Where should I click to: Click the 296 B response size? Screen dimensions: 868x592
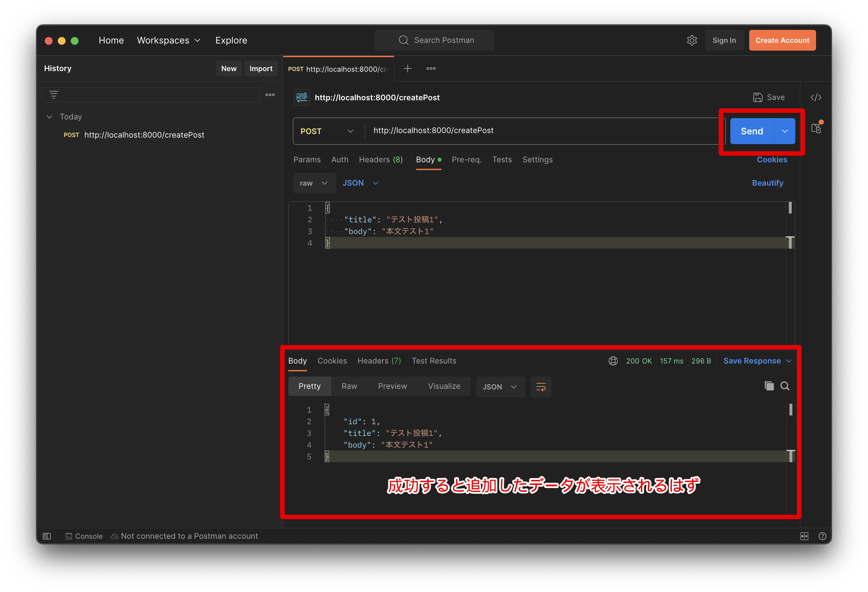click(x=701, y=361)
